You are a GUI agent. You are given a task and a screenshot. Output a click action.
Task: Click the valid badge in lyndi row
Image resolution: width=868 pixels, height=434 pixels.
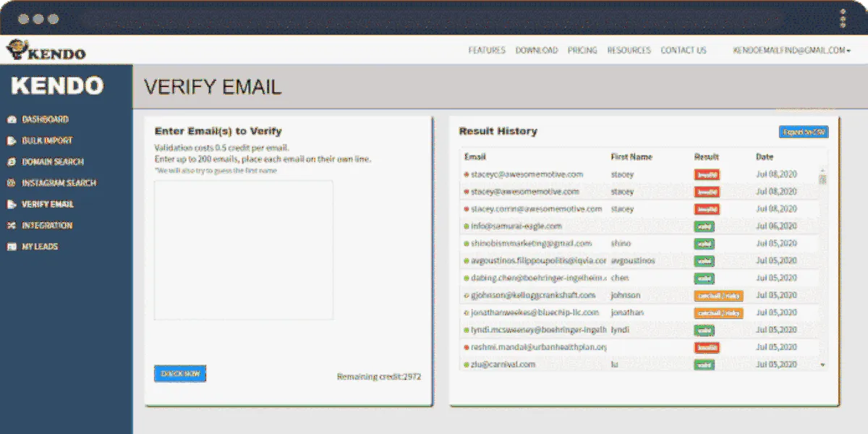point(704,330)
